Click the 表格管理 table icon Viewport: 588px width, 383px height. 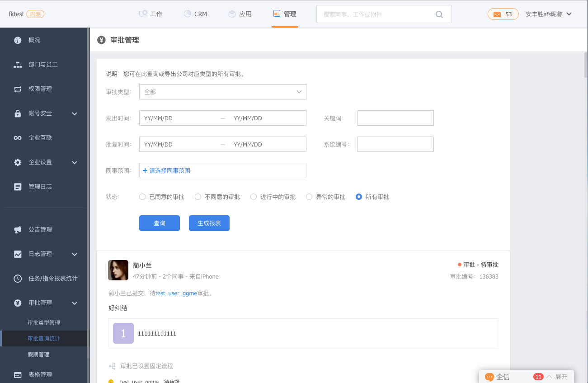coord(18,375)
